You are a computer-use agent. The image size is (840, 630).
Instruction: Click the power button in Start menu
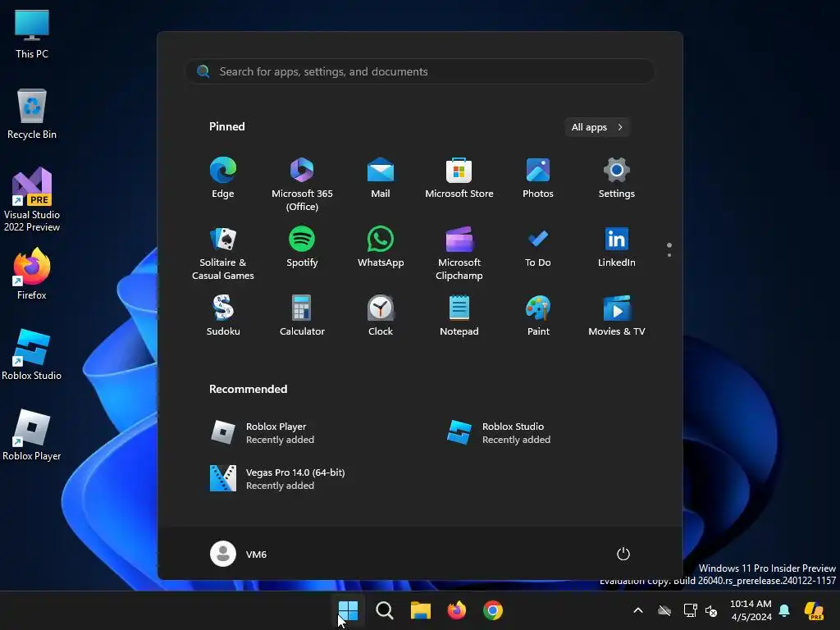[x=623, y=554]
